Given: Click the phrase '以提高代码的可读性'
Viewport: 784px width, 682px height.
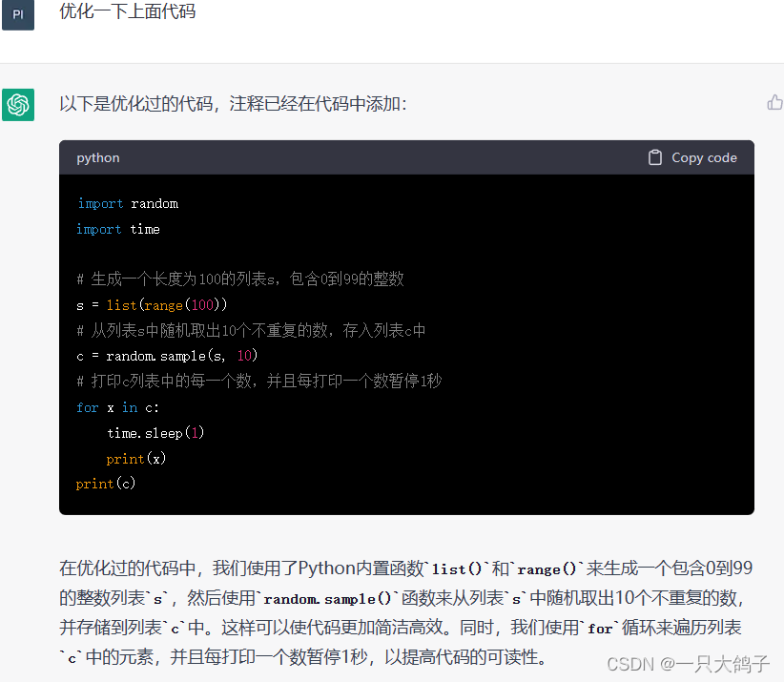Looking at the screenshot, I should [460, 656].
